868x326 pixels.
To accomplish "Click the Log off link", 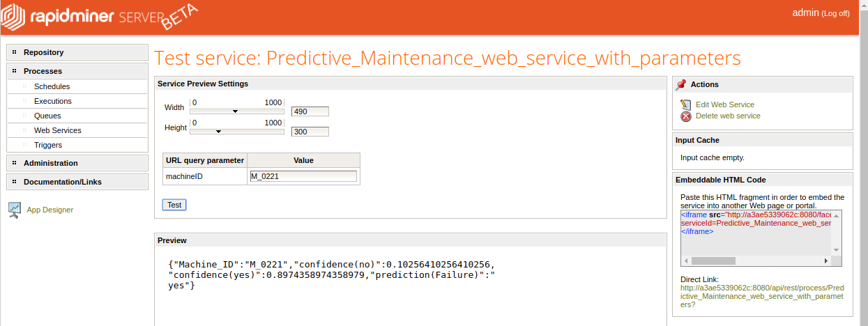I will 835,14.
